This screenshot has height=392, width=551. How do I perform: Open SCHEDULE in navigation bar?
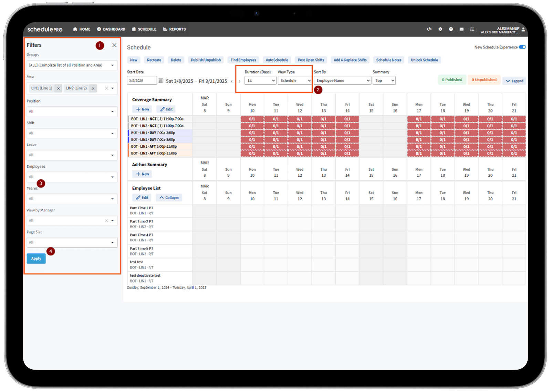144,29
